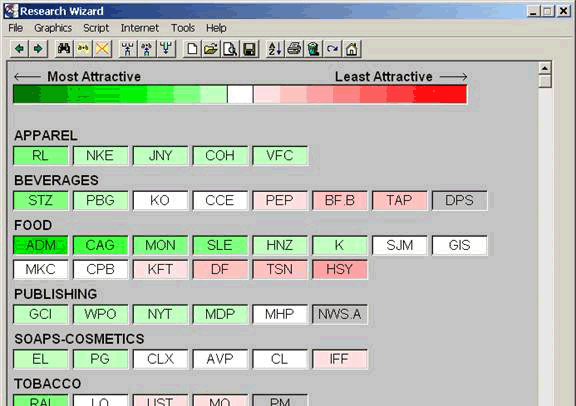This screenshot has width=576, height=406.
Task: Select the CLX ticker box
Action: [160, 359]
